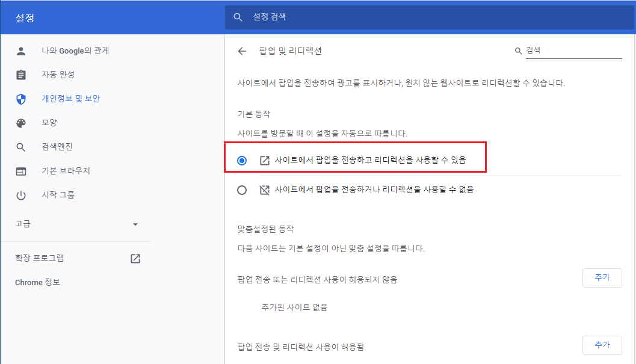This screenshot has width=636, height=364.
Task: Click the back arrow next to 팝업 및 리디렉션
Action: pyautogui.click(x=242, y=51)
